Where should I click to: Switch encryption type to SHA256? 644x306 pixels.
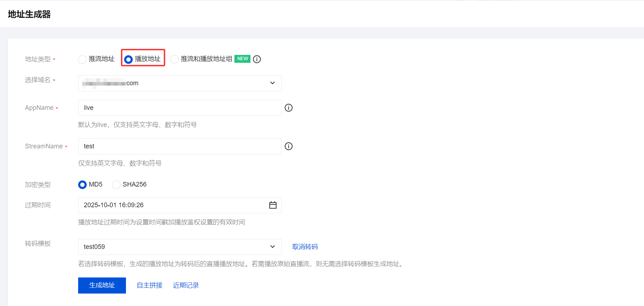click(x=116, y=184)
